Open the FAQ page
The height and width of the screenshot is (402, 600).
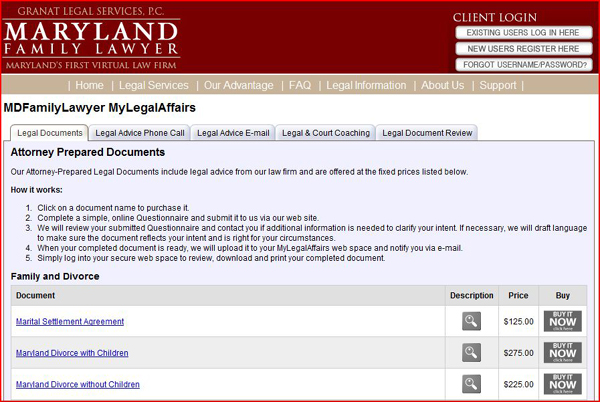coord(300,85)
